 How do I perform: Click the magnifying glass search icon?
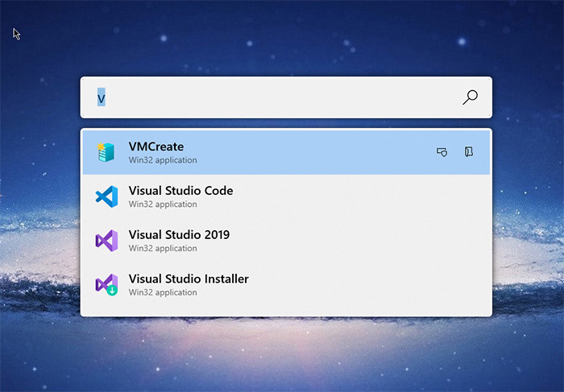coord(470,97)
